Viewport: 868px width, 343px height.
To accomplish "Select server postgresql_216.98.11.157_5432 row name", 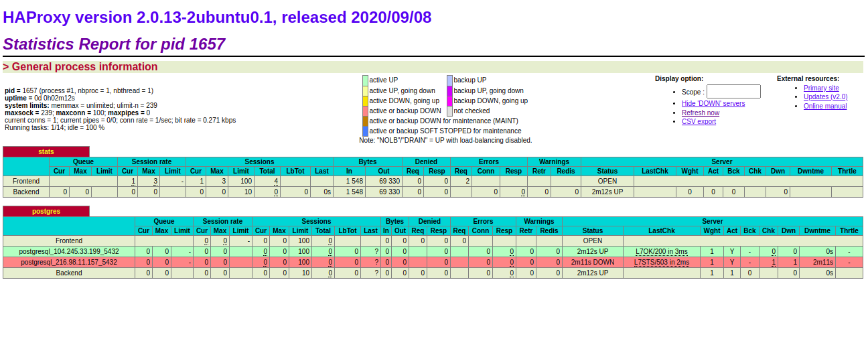I will pos(69,262).
